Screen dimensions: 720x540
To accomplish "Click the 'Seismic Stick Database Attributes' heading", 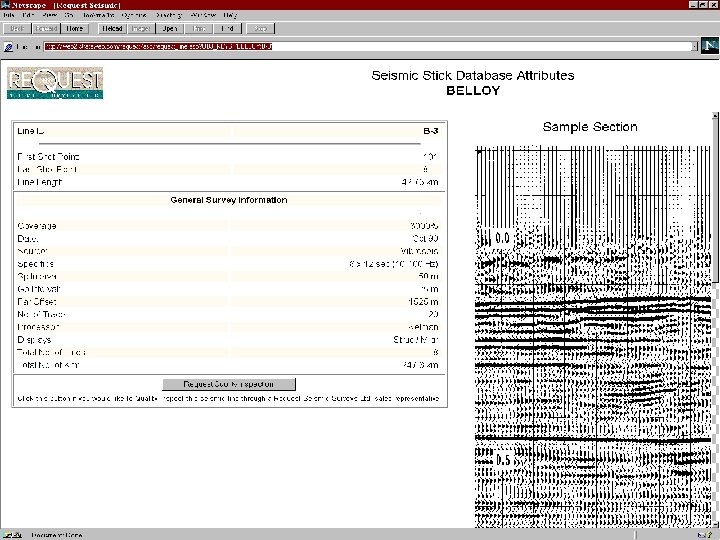I will [472, 75].
